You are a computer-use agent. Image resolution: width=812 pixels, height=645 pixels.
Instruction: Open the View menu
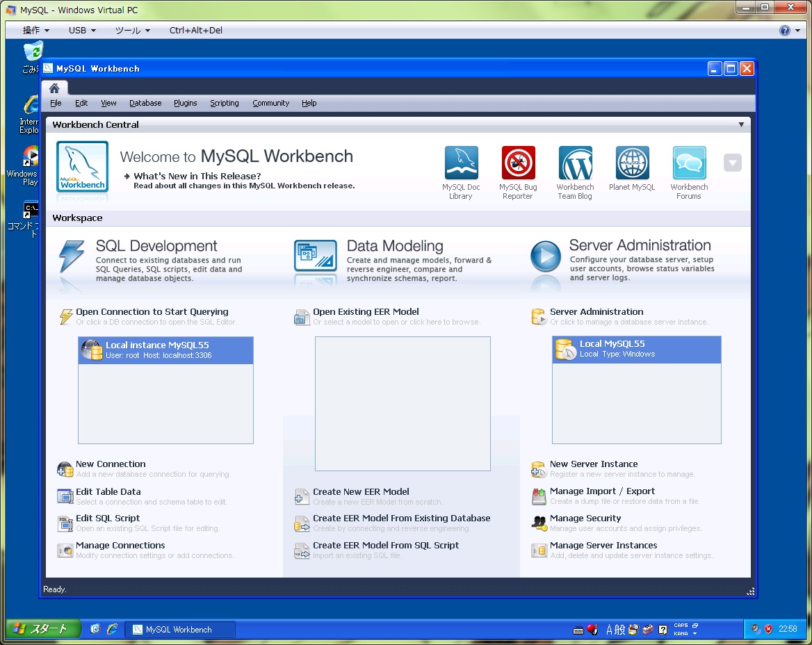coord(108,103)
